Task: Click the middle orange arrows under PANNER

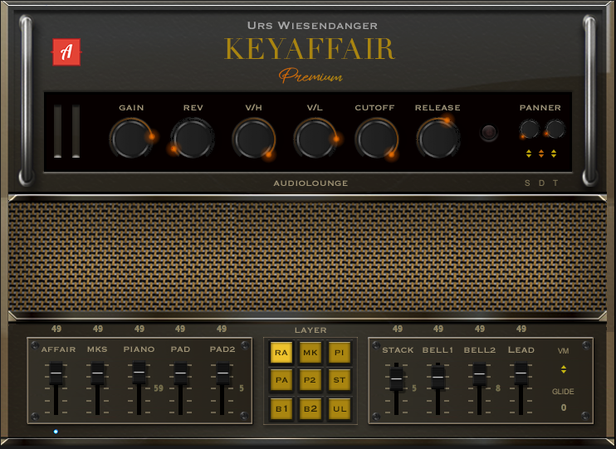Action: 541,154
